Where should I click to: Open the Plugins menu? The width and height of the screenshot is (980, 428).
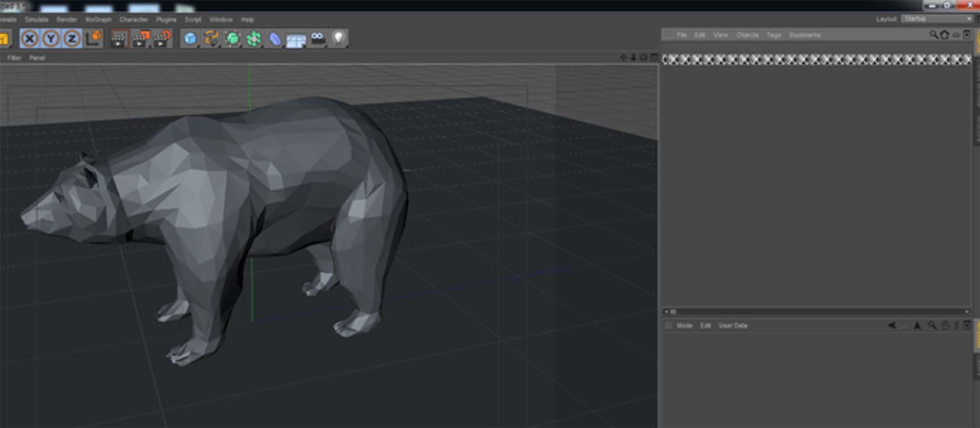(x=166, y=19)
